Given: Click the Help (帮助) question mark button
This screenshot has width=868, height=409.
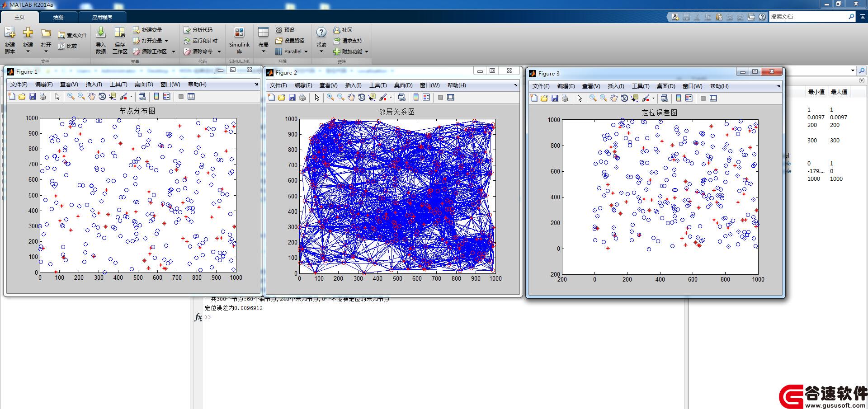Looking at the screenshot, I should click(x=321, y=32).
